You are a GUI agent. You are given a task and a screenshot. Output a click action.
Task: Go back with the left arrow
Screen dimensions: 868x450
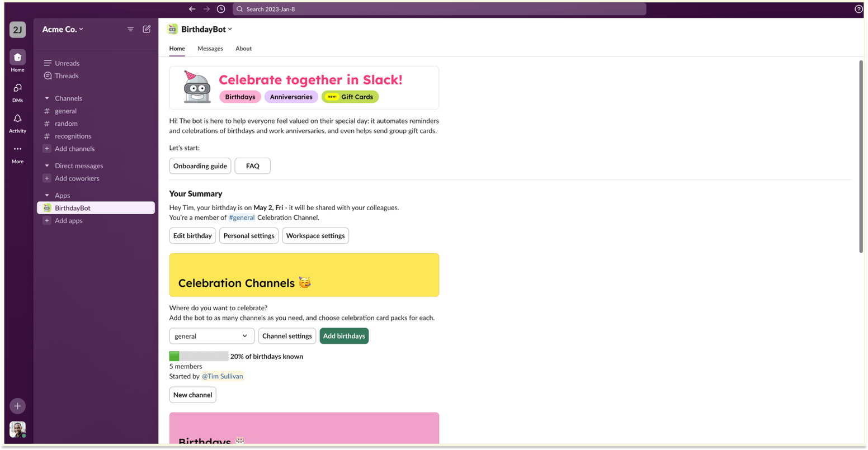(x=192, y=9)
